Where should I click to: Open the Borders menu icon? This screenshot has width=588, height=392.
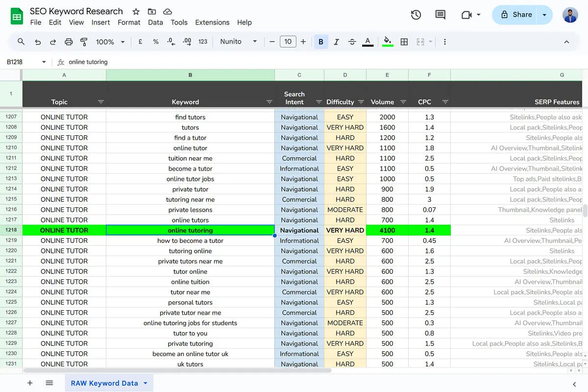tap(404, 42)
